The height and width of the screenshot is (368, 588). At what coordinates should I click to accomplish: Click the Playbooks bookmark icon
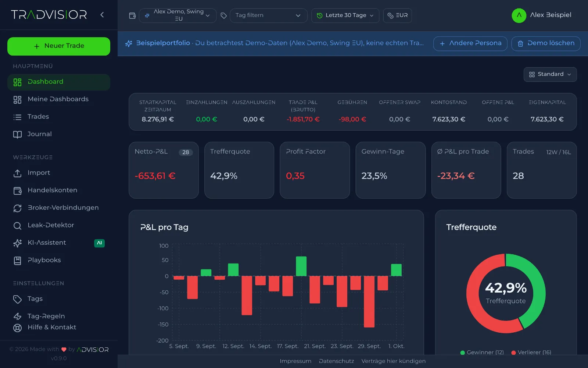coord(17,261)
